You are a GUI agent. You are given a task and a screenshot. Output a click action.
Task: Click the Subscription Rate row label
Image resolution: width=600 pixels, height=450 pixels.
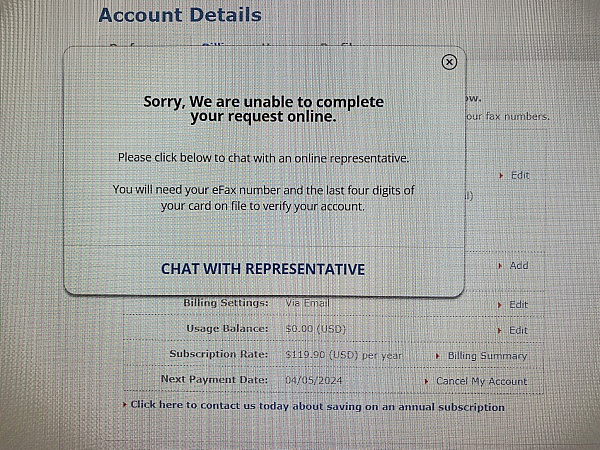click(219, 354)
